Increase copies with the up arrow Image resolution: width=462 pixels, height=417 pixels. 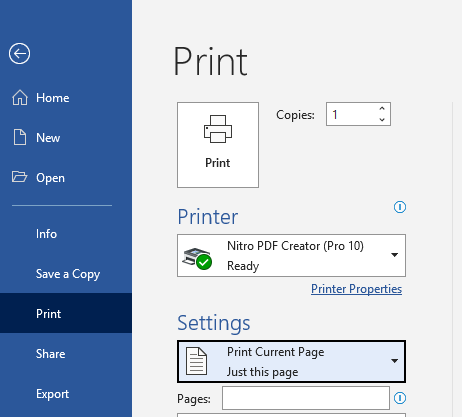(x=382, y=109)
